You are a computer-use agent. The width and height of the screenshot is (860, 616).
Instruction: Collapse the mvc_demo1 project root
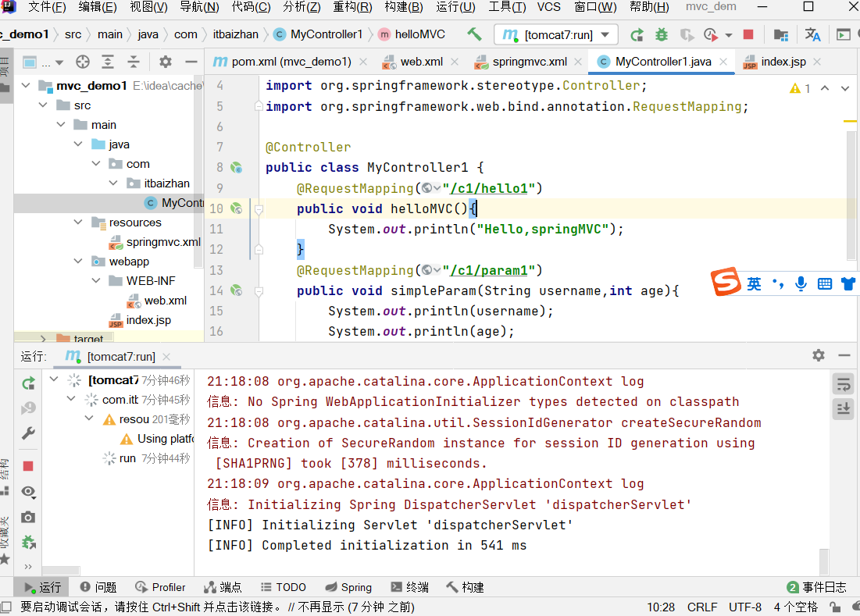26,86
